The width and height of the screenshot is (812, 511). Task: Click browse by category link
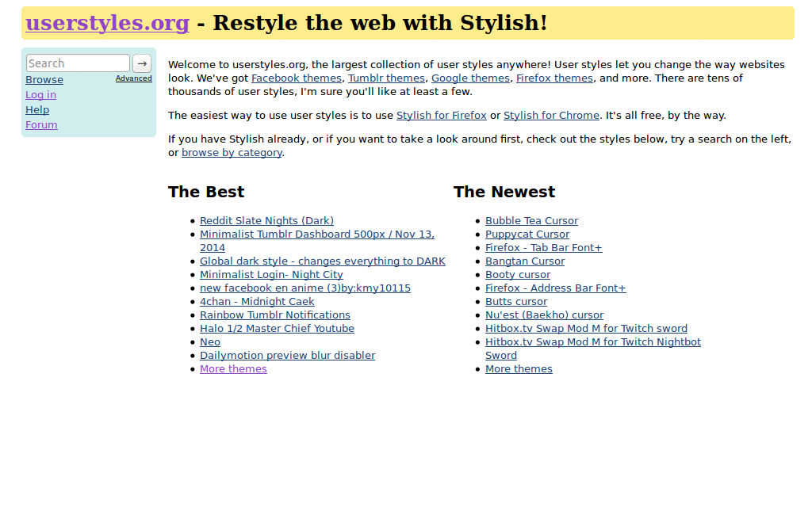[x=232, y=153]
